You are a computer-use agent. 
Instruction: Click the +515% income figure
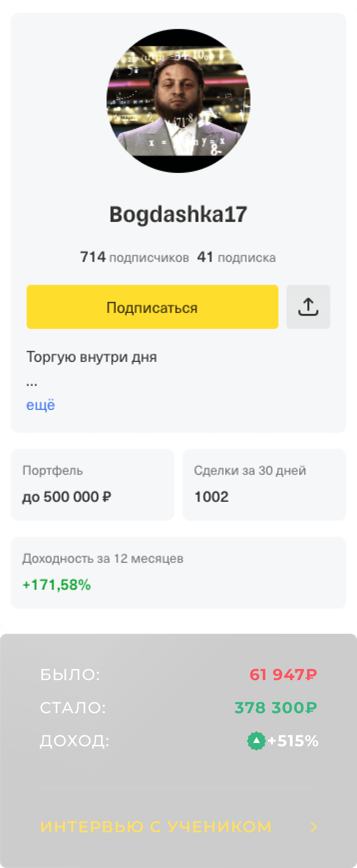click(x=293, y=741)
